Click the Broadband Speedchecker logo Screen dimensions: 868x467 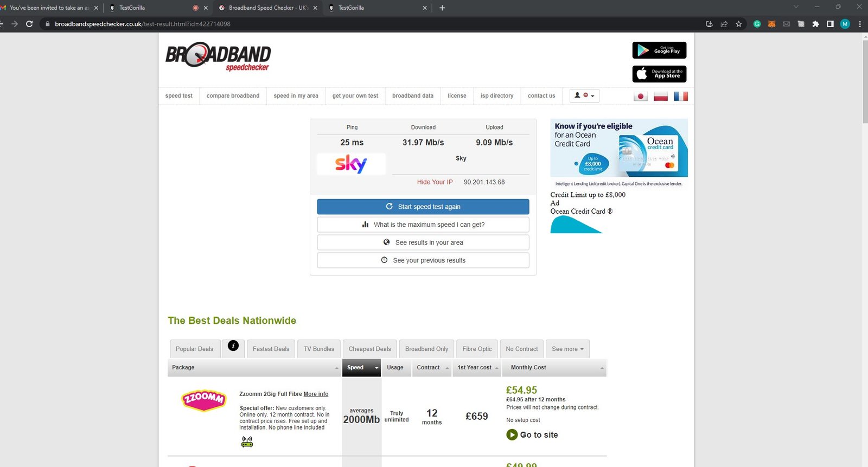pos(218,56)
